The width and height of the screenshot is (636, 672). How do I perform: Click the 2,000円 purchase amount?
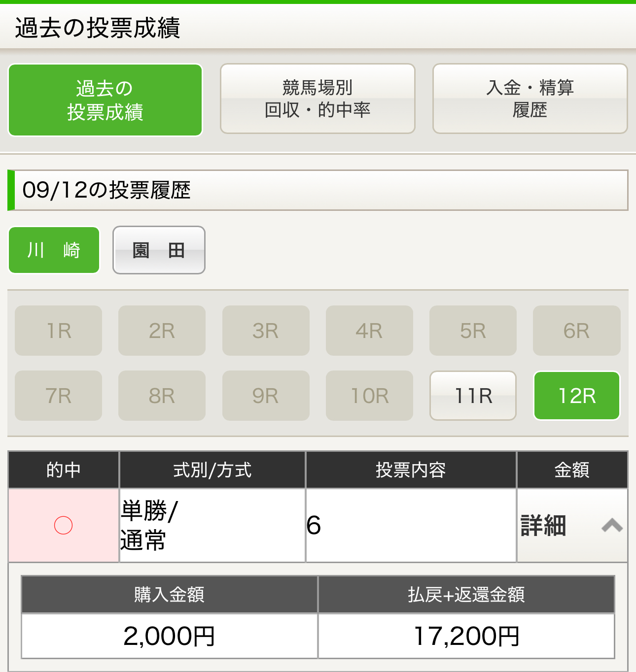(x=169, y=636)
